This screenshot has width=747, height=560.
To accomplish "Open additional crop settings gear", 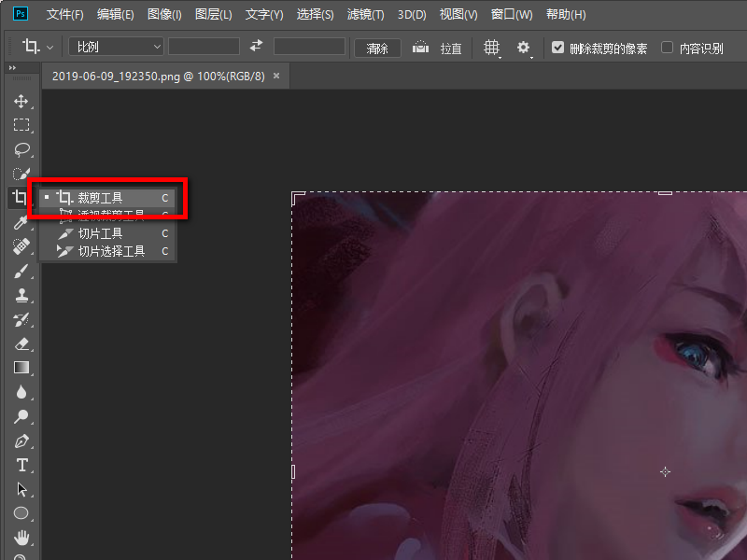I will pyautogui.click(x=524, y=48).
